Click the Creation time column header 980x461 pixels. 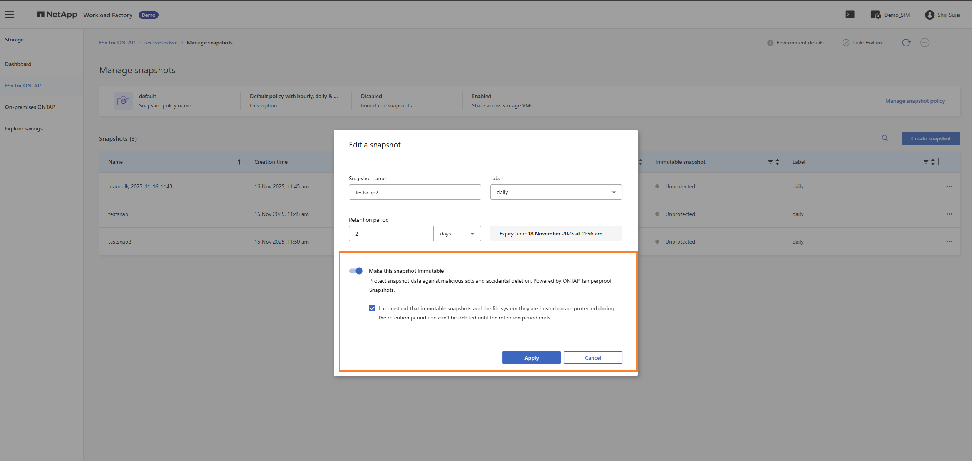click(271, 162)
